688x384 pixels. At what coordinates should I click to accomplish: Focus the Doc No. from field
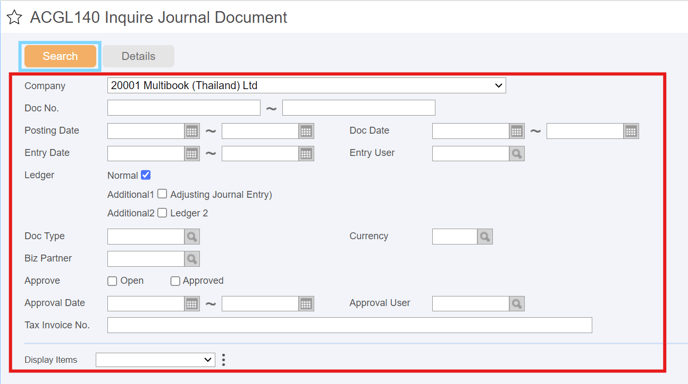[184, 108]
